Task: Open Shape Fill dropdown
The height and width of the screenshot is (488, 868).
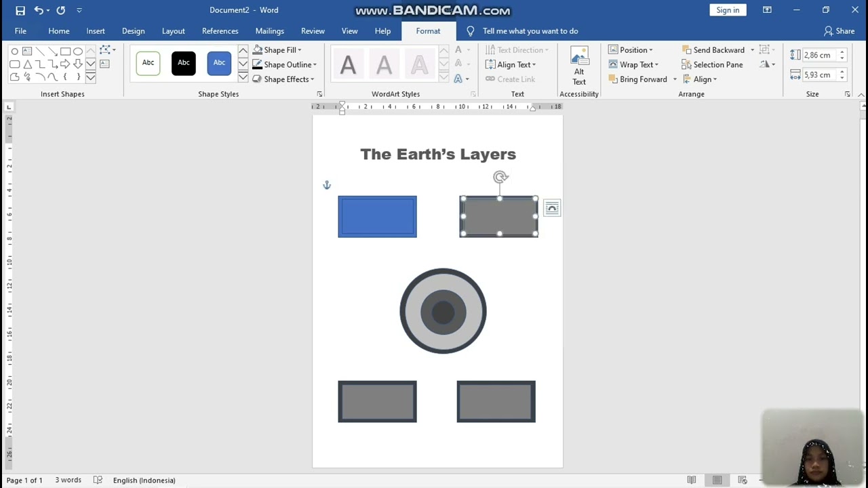Action: 277,50
